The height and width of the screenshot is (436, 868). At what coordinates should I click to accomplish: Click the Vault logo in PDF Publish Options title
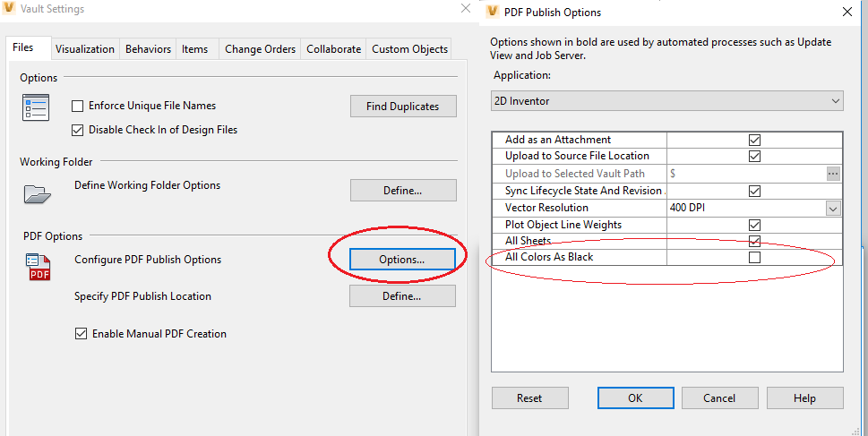[x=493, y=13]
